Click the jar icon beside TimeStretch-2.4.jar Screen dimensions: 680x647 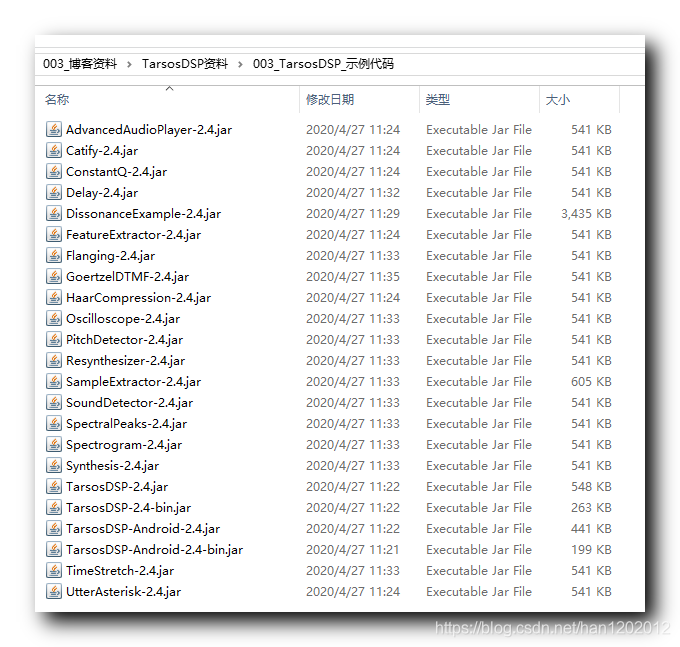pyautogui.click(x=54, y=571)
